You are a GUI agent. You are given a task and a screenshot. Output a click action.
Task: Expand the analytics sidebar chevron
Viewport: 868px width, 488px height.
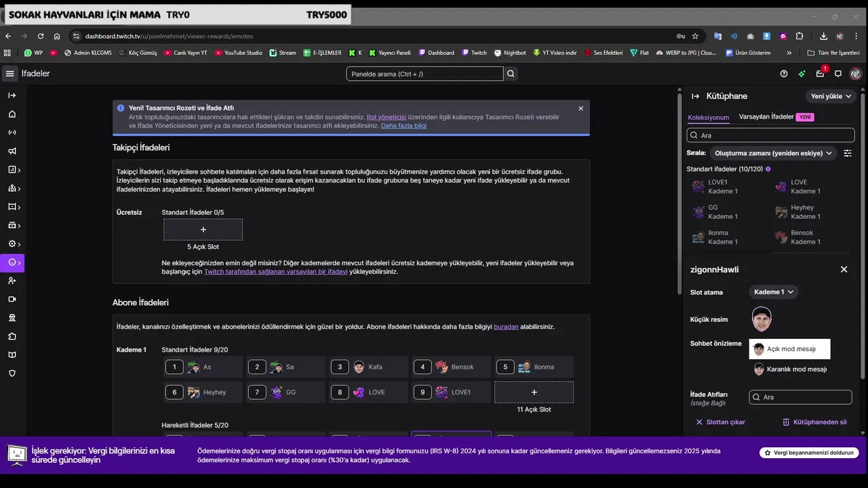coord(19,170)
